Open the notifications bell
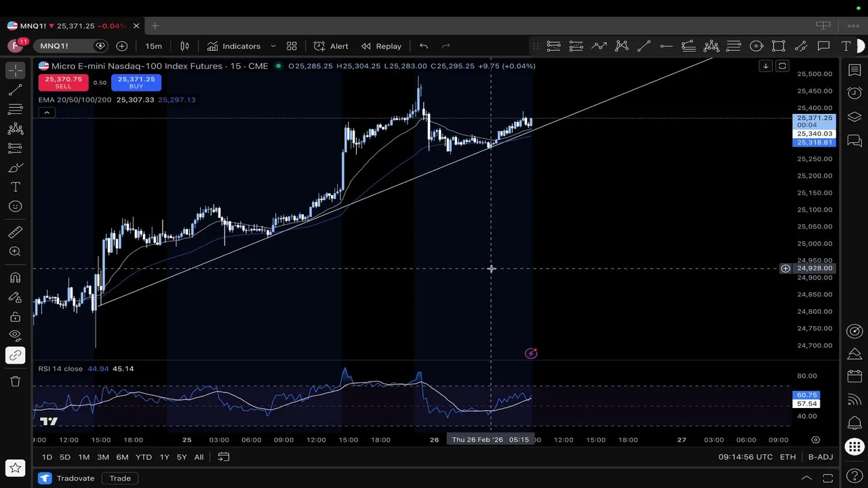868x488 pixels. pyautogui.click(x=854, y=423)
